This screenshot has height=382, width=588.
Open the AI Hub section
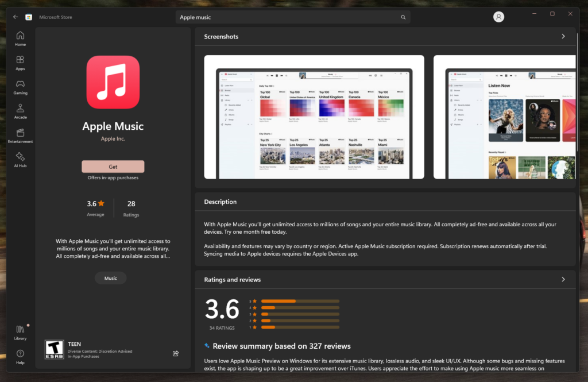(20, 160)
